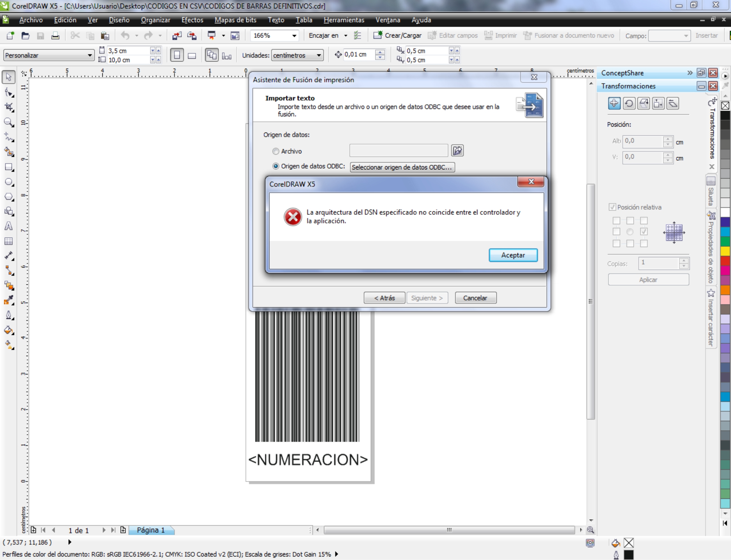This screenshot has height=560, width=731.
Task: Open the Rotate transformation icon
Action: point(629,103)
